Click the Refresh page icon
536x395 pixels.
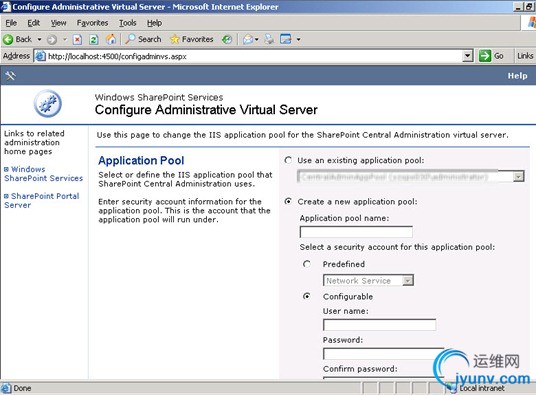coord(94,40)
